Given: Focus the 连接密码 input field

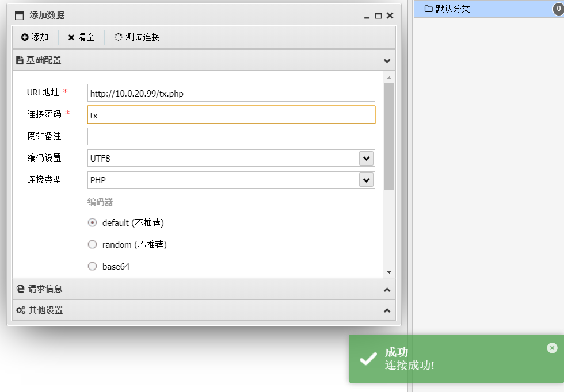Looking at the screenshot, I should click(231, 114).
